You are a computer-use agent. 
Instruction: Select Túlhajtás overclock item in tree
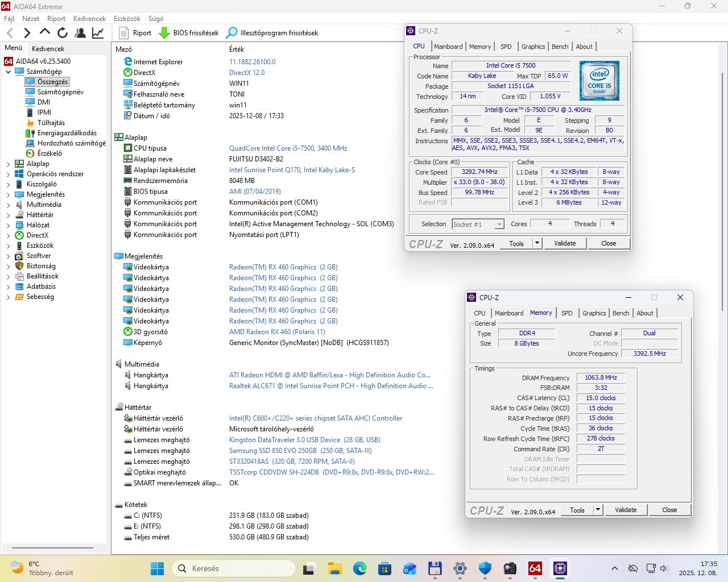click(x=51, y=123)
